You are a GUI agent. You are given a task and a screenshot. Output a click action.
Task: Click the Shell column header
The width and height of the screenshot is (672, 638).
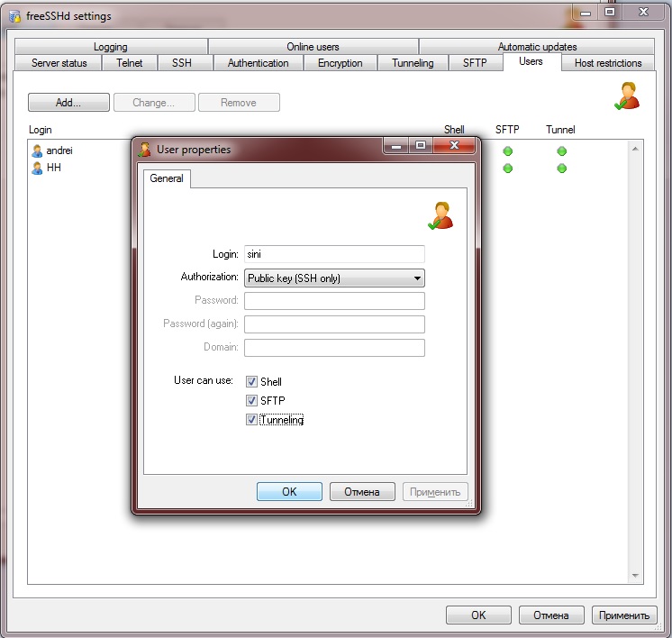(454, 130)
